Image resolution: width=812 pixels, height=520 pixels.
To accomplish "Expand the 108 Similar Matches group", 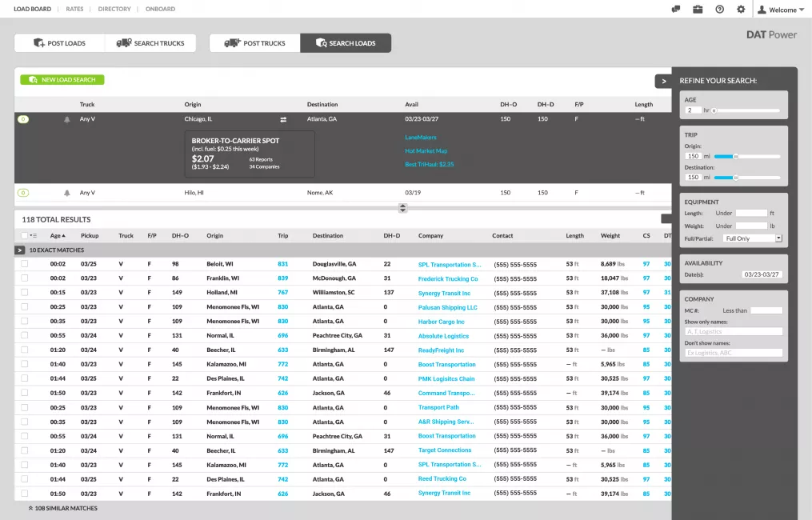I will click(62, 508).
